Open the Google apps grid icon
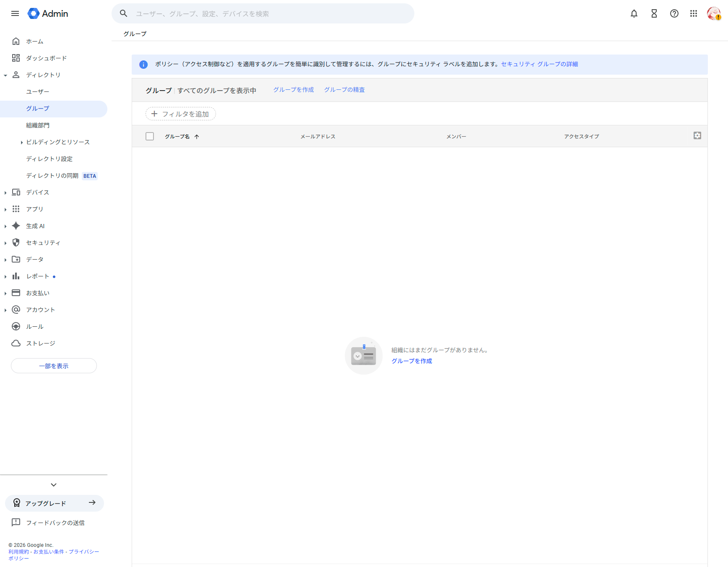 coord(693,13)
